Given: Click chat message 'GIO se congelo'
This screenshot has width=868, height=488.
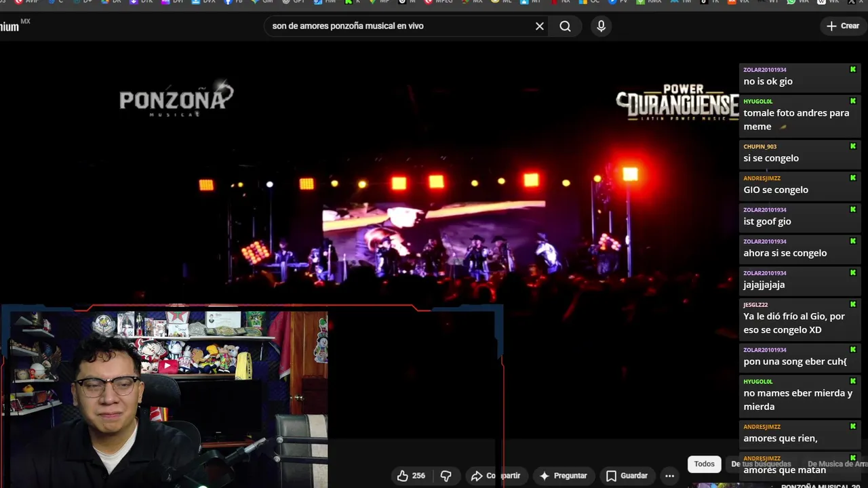Looking at the screenshot, I should 776,190.
